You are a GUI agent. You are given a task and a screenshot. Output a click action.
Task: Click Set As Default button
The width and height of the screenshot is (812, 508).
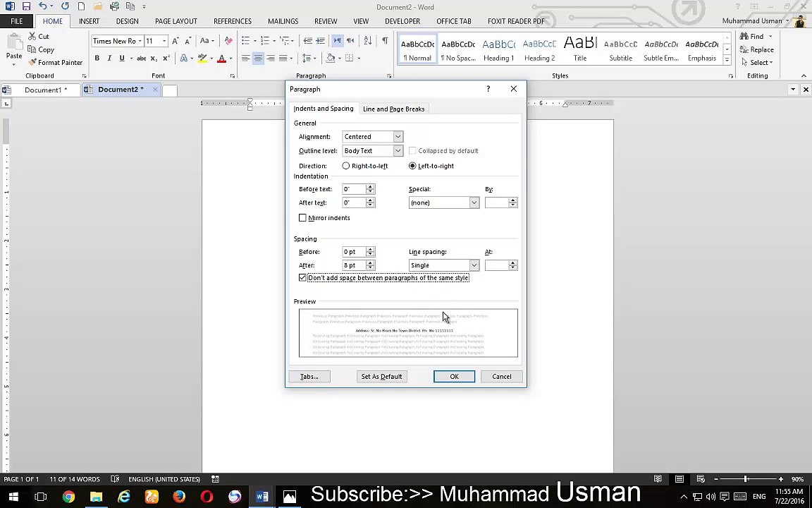381,376
